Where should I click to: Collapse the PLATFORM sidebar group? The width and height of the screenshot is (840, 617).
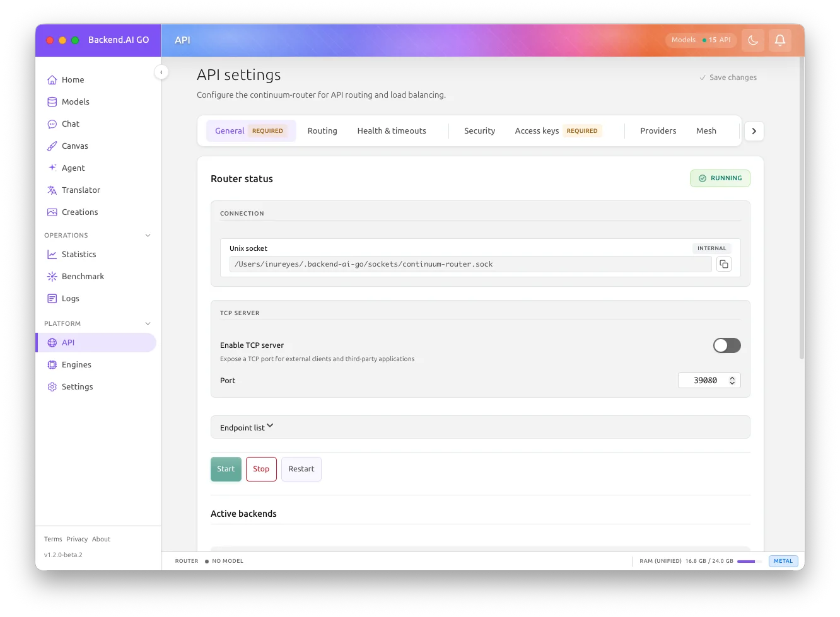pos(148,323)
